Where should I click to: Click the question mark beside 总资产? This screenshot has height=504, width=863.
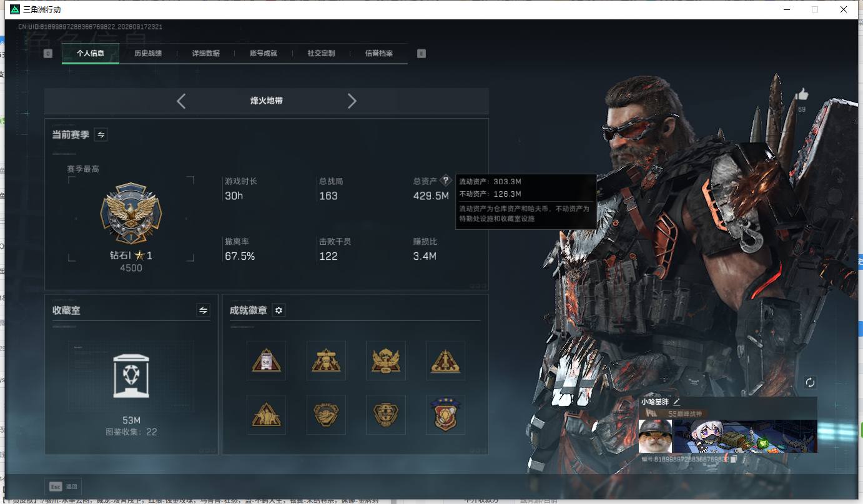point(445,180)
